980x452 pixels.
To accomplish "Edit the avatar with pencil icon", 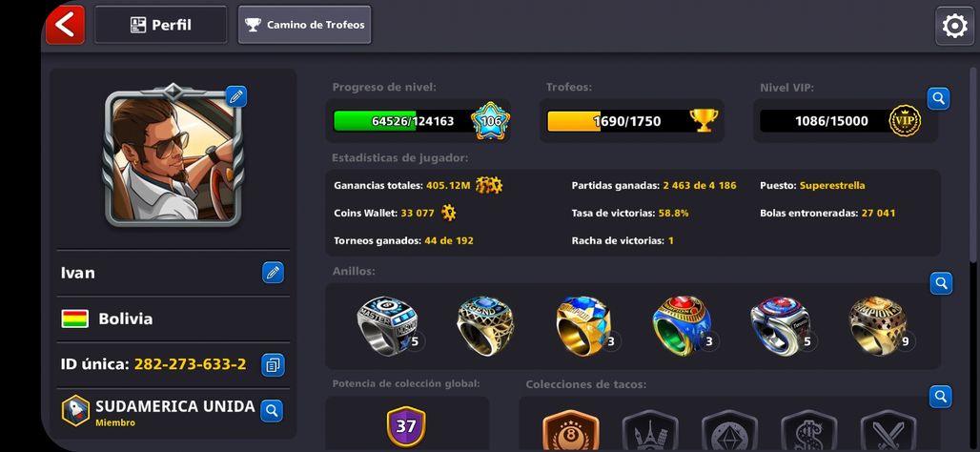I will pyautogui.click(x=235, y=96).
